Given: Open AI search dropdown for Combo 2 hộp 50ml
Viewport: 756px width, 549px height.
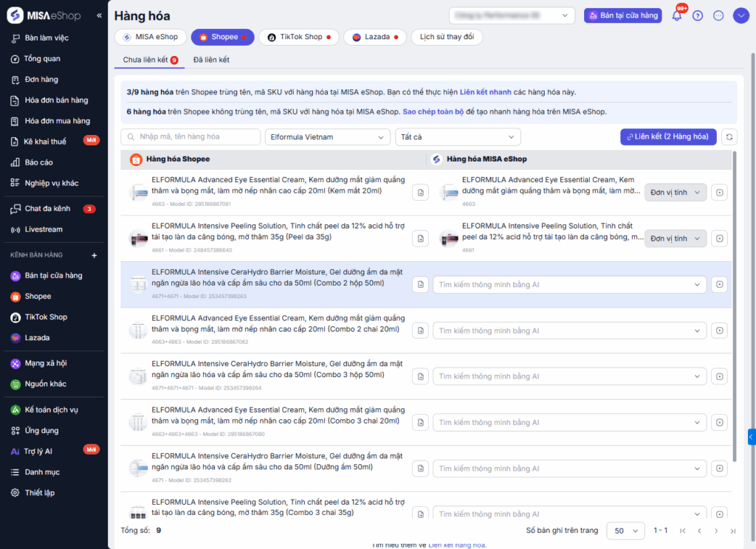Looking at the screenshot, I should 569,284.
